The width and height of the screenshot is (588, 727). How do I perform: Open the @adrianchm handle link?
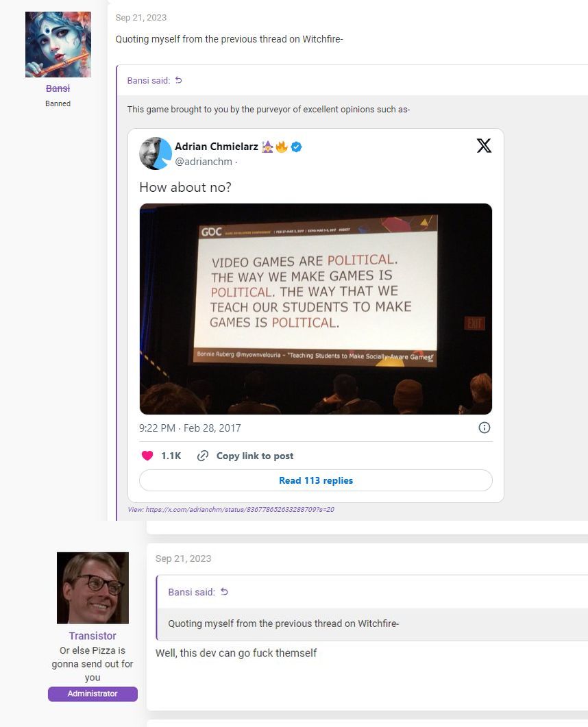tap(204, 162)
